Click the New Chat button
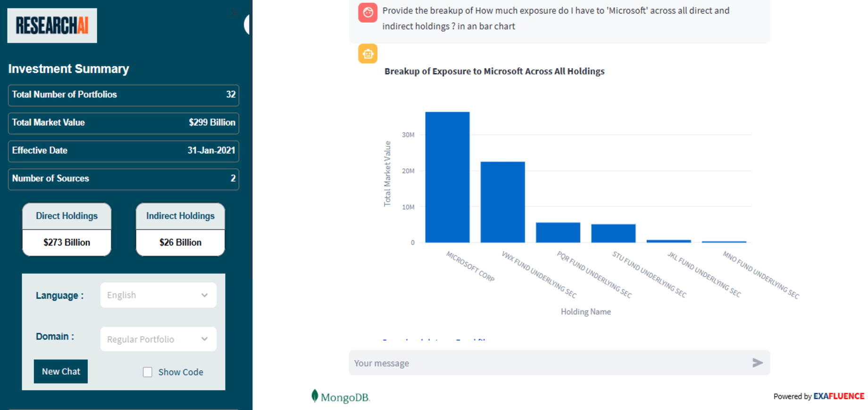 (61, 371)
